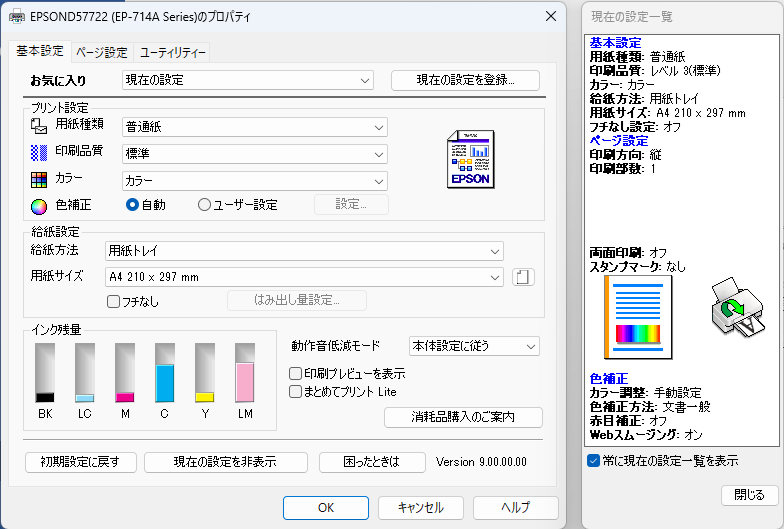Check 印刷プレビューを表示 option

click(296, 373)
